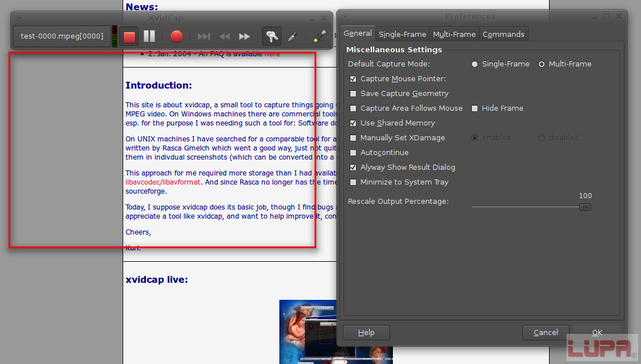The height and width of the screenshot is (364, 641).
Task: Open XVidCap window menu arrow in title bar
Action: pos(19,18)
